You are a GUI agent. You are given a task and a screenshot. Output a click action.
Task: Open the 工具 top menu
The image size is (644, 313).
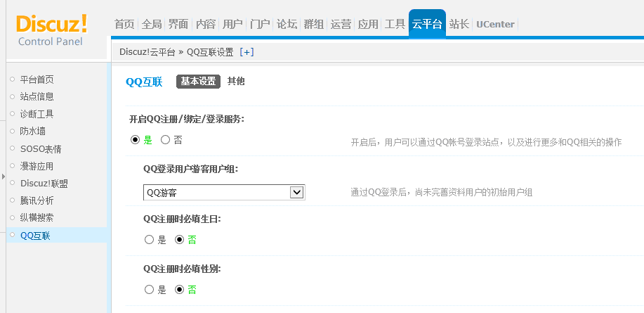pyautogui.click(x=395, y=24)
